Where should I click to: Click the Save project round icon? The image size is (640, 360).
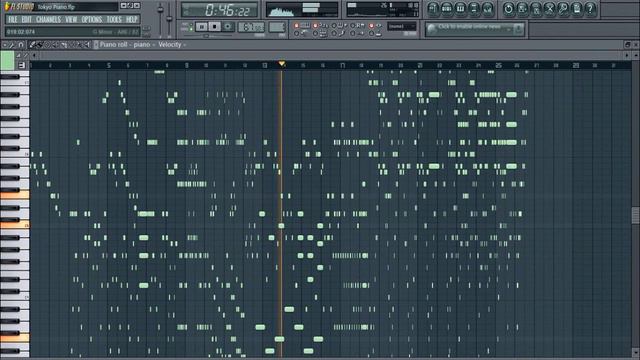coord(522,9)
